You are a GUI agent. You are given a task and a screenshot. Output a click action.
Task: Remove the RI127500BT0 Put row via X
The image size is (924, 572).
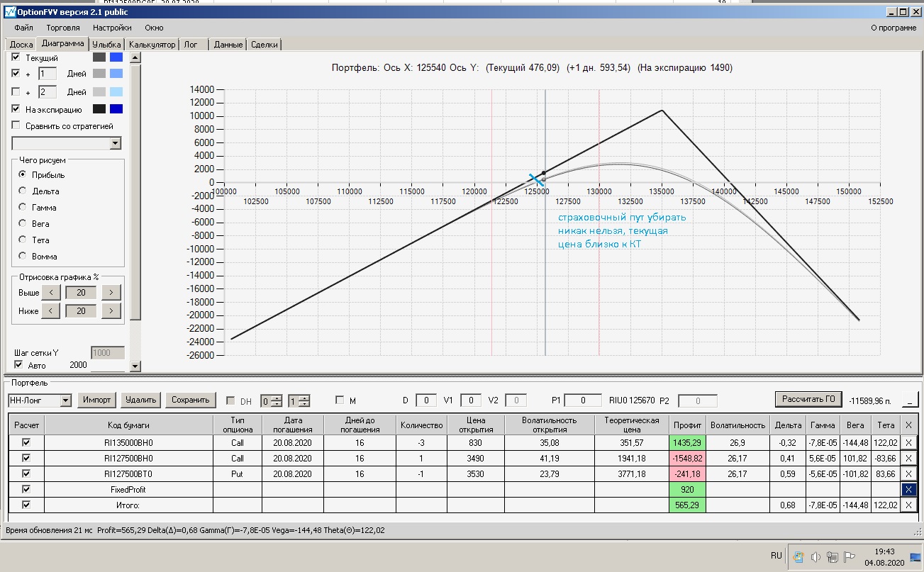[x=908, y=473]
